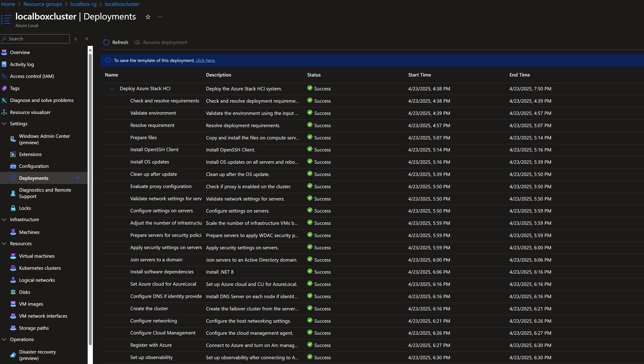Click the Storage paths icon
644x364 pixels.
pyautogui.click(x=13, y=328)
